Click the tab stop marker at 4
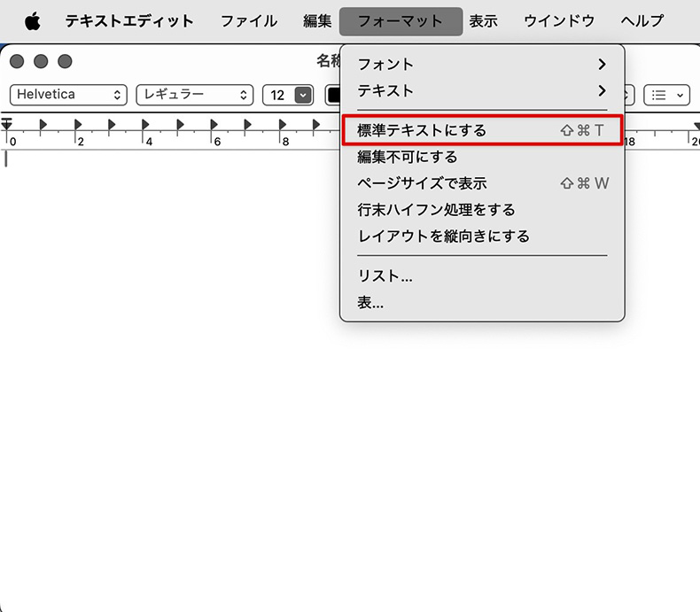 pos(145,125)
